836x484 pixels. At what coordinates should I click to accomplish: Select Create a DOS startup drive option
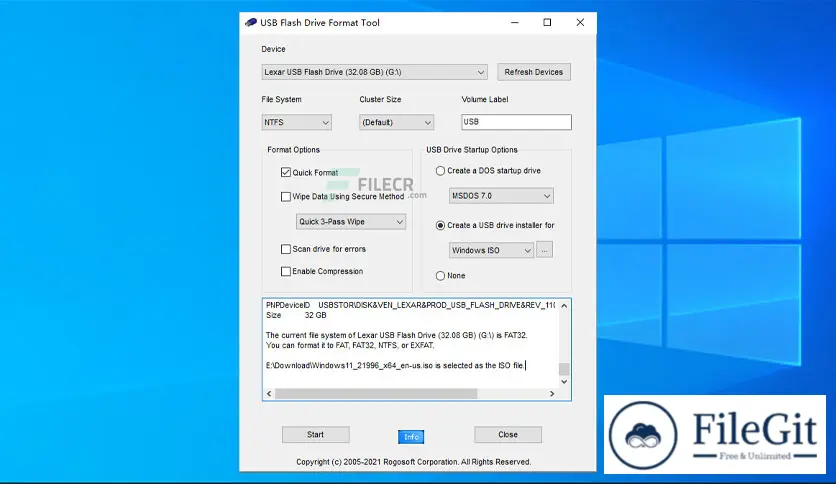pyautogui.click(x=440, y=171)
